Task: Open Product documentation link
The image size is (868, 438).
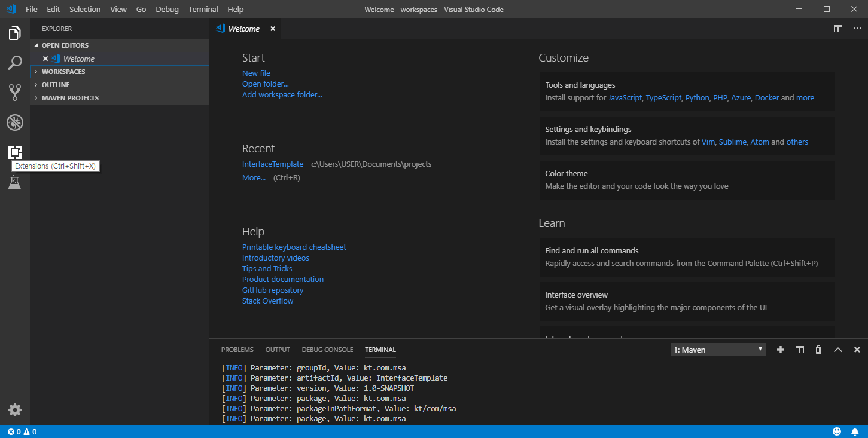Action: coord(283,279)
